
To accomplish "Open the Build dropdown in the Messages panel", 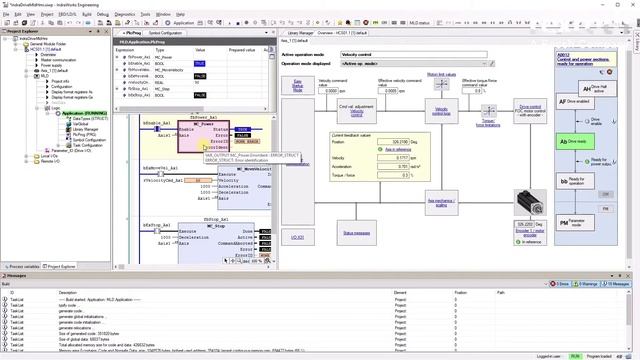I will (545, 284).
